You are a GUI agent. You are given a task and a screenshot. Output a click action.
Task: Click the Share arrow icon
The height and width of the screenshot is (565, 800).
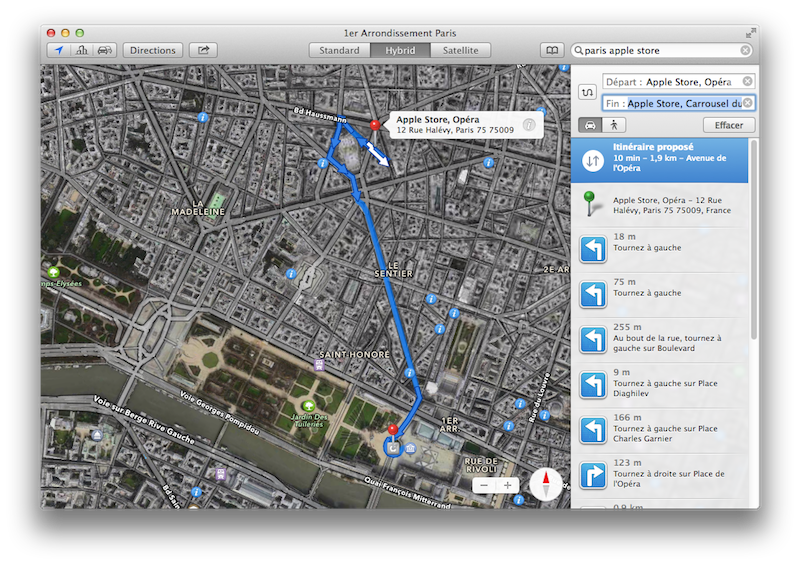[x=203, y=50]
